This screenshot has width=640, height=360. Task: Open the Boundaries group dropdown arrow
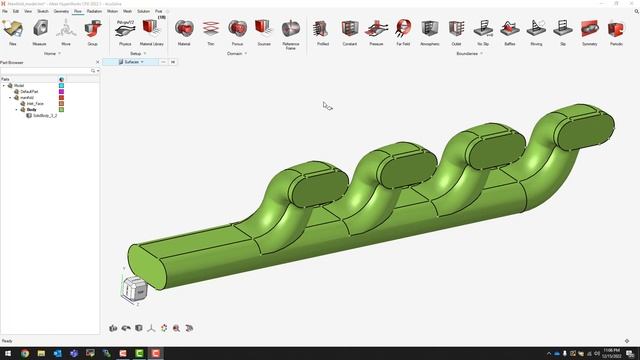(x=482, y=53)
